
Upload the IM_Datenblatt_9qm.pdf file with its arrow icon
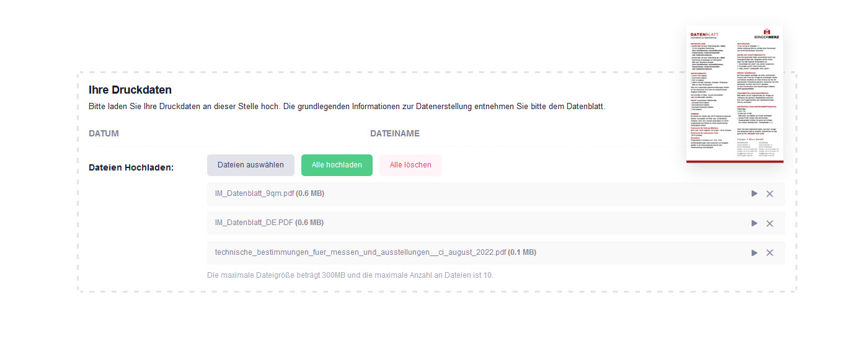click(x=754, y=193)
